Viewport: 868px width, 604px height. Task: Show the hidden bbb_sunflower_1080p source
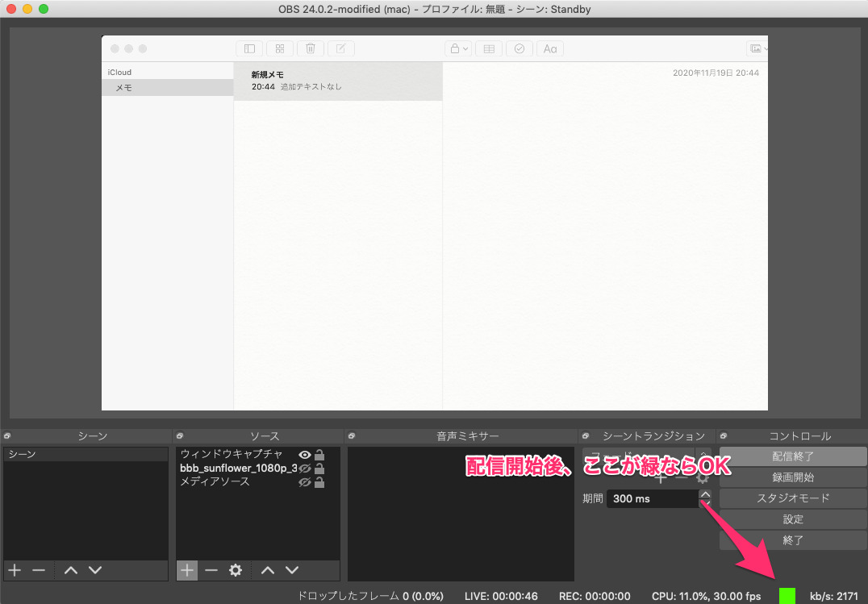pos(304,469)
